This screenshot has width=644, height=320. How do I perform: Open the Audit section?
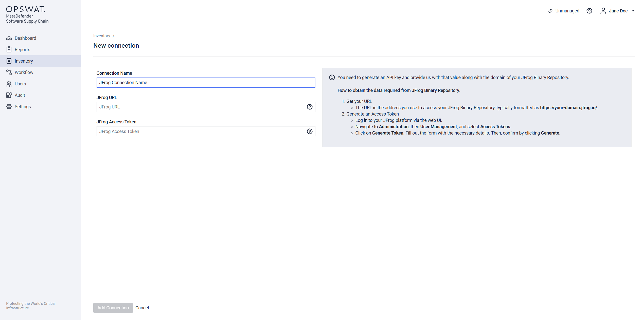tap(40, 95)
